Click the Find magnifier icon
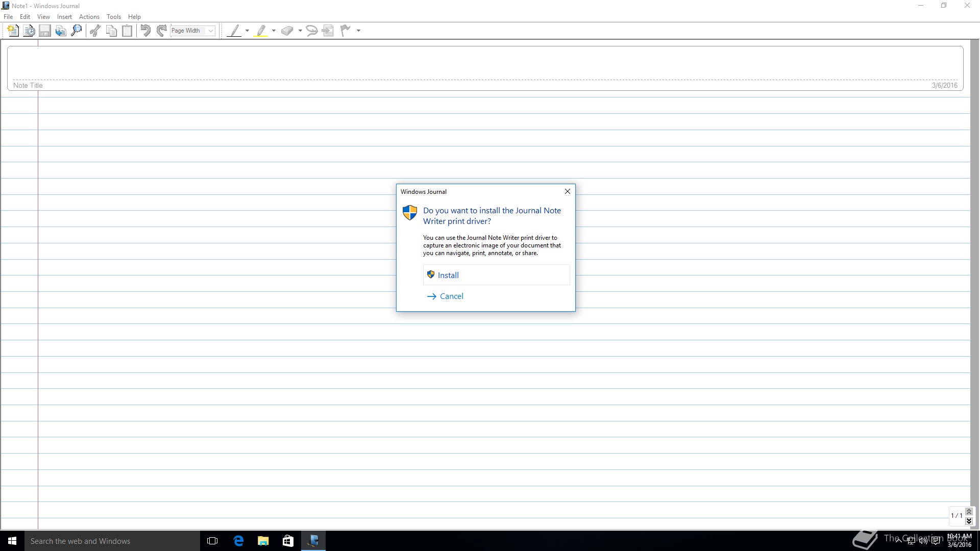 pyautogui.click(x=77, y=31)
